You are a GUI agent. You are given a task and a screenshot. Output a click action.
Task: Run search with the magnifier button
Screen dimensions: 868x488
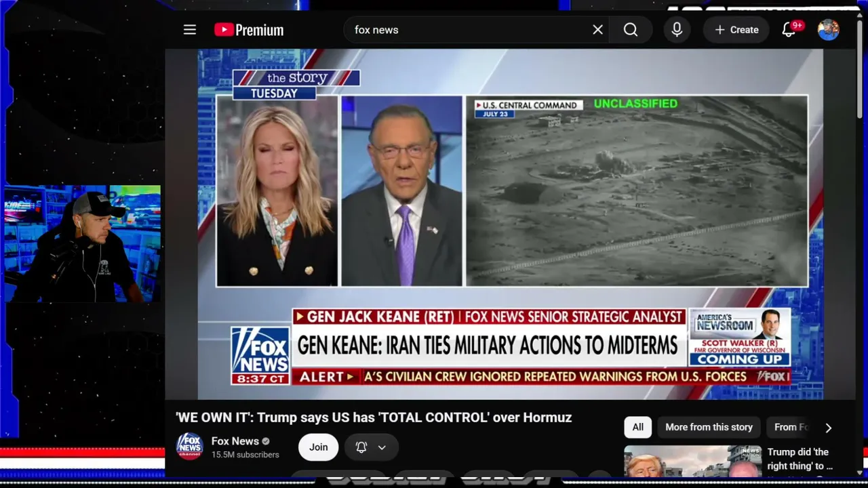point(631,30)
